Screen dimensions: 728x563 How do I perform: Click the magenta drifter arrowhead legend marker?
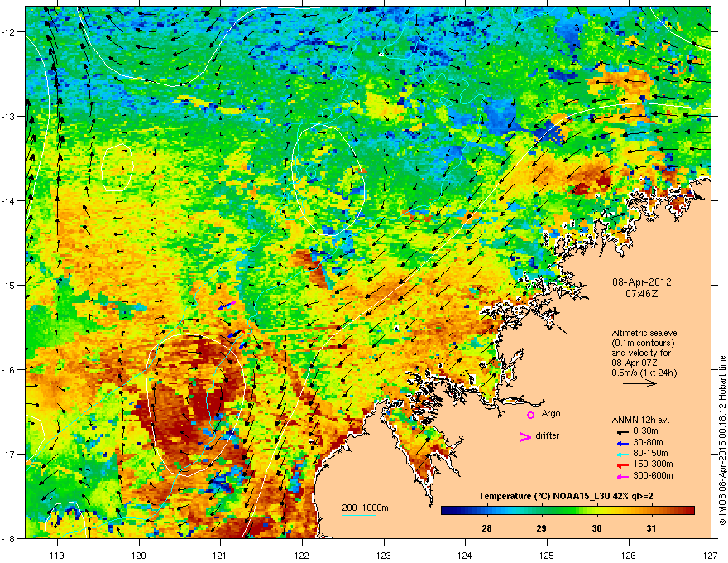[524, 436]
